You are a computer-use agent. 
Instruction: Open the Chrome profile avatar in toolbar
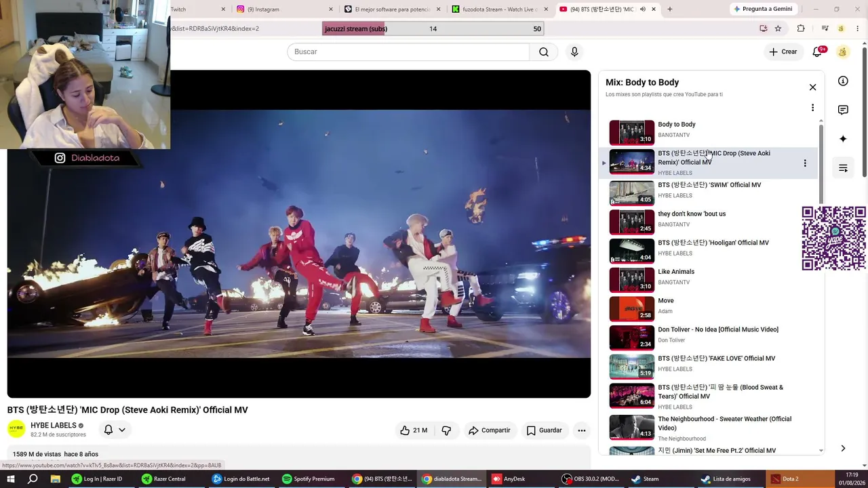841,28
